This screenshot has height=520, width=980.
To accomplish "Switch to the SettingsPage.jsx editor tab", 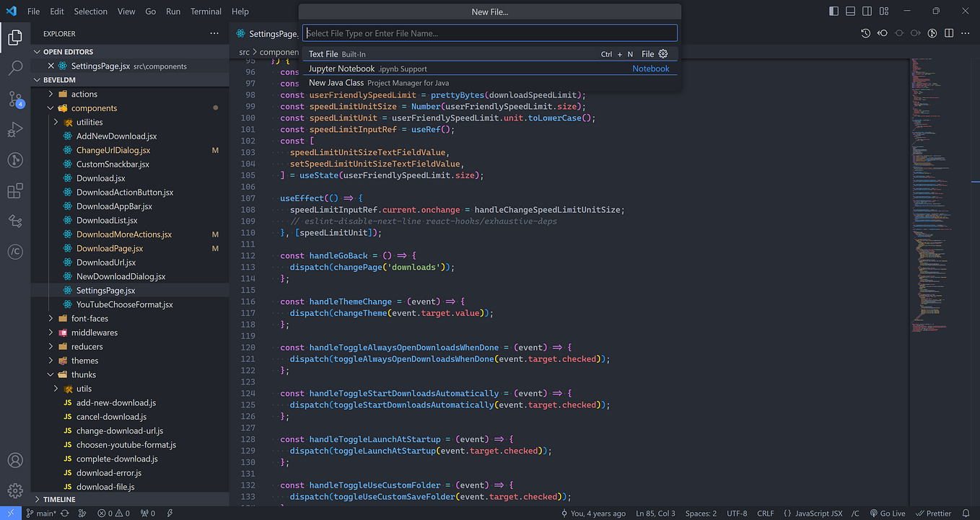I will [267, 33].
